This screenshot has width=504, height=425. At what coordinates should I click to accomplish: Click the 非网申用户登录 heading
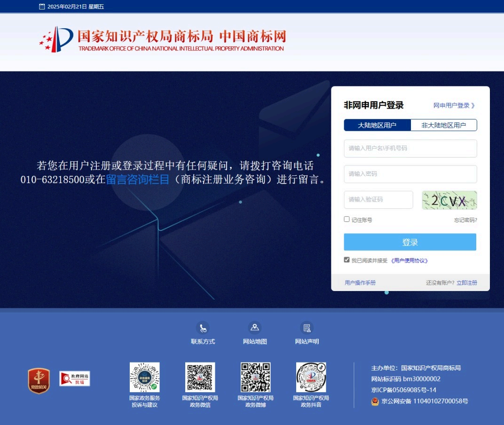click(374, 105)
